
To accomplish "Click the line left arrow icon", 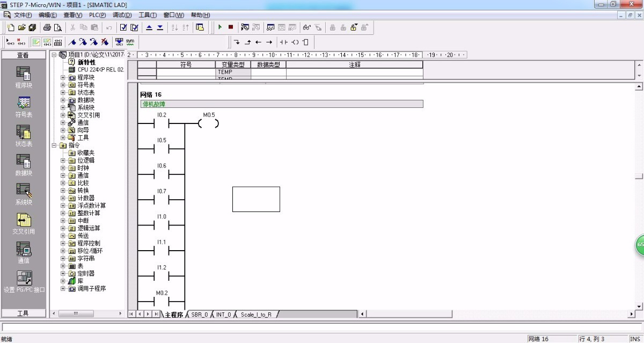I will tap(259, 42).
